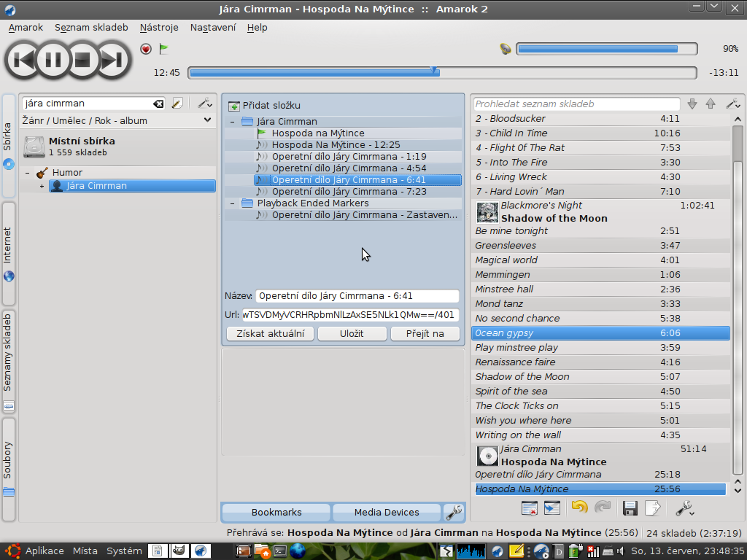The width and height of the screenshot is (747, 560).
Task: Click Shadow of the Moon album cover
Action: tap(487, 212)
